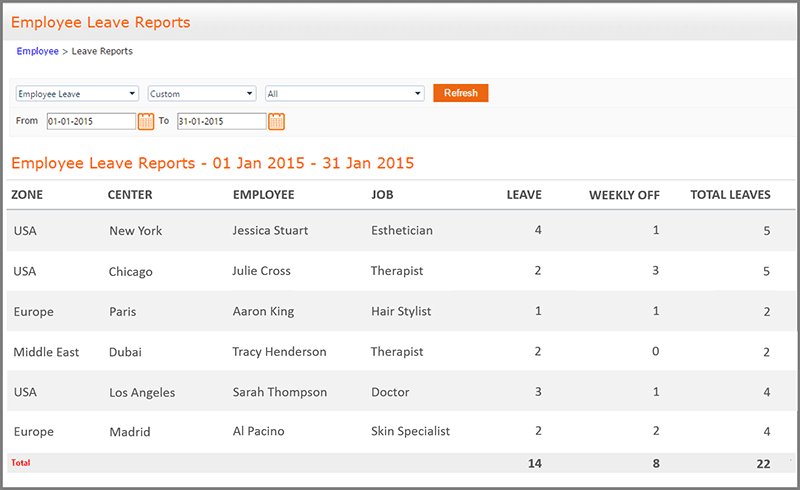800x490 pixels.
Task: Click Tracy Henderson's weekly off value 0
Action: pos(656,351)
